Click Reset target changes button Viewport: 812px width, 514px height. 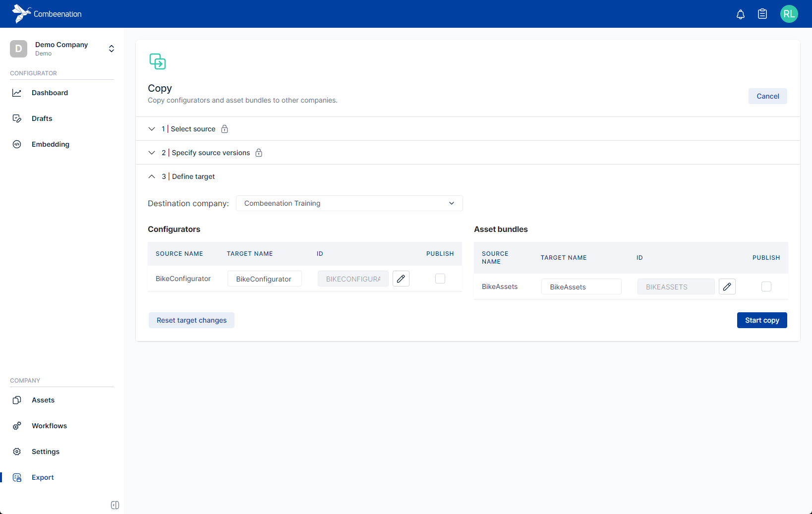(191, 320)
